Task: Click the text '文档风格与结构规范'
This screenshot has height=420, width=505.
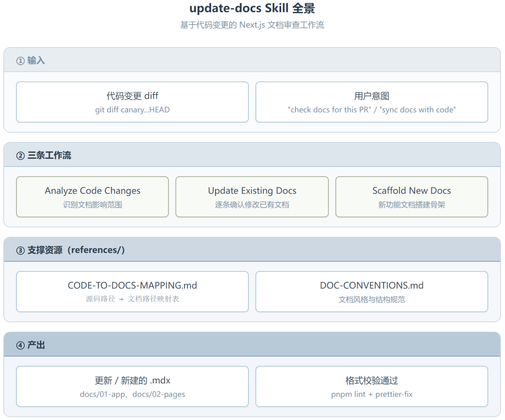Action: click(372, 300)
